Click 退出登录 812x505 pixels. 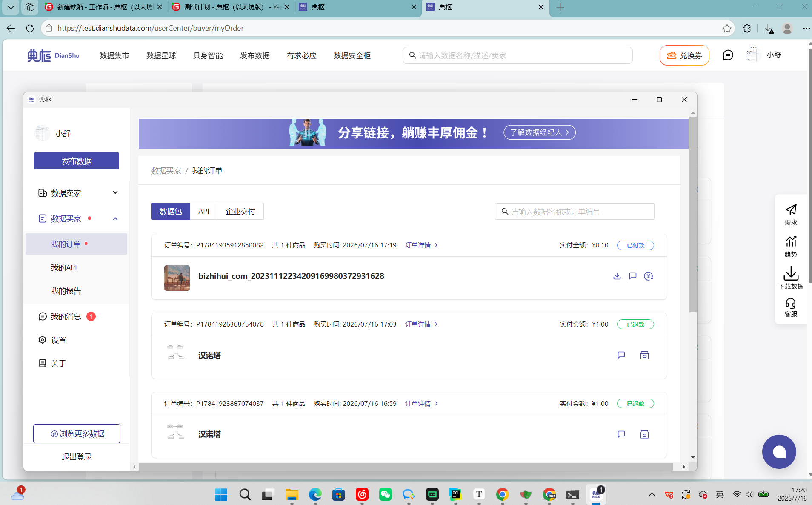(x=77, y=457)
